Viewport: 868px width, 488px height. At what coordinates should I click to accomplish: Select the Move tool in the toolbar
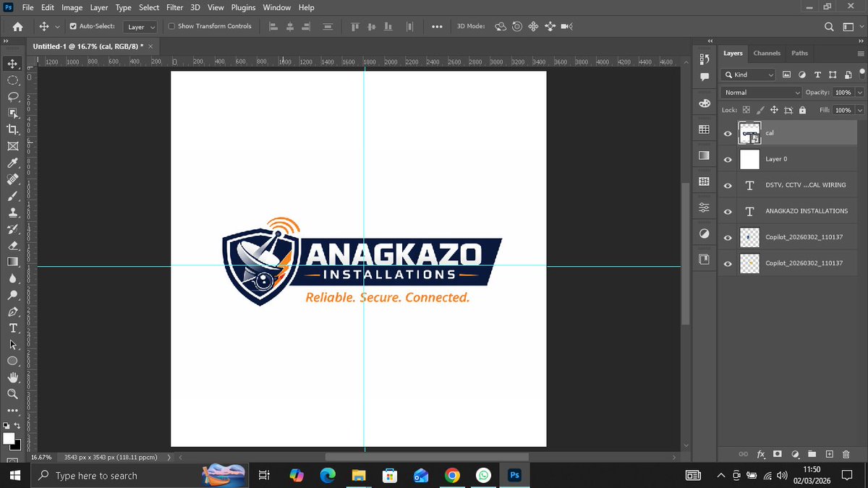(13, 64)
